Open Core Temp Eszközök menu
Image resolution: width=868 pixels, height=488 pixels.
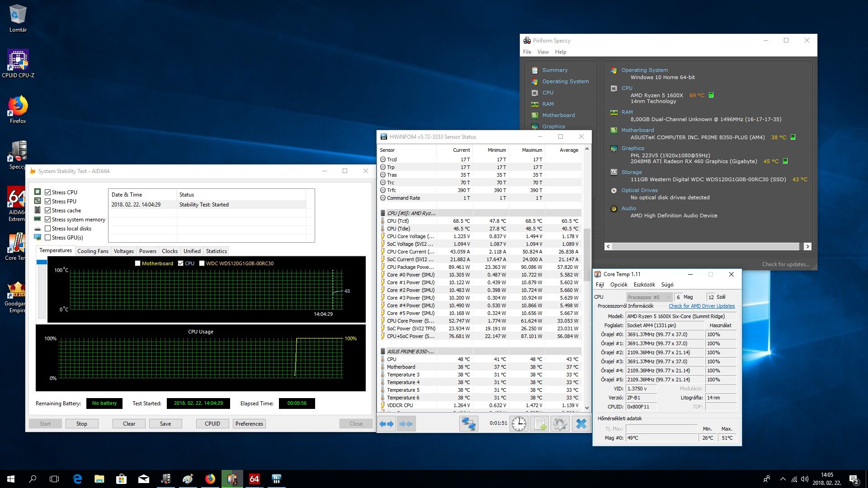(644, 285)
